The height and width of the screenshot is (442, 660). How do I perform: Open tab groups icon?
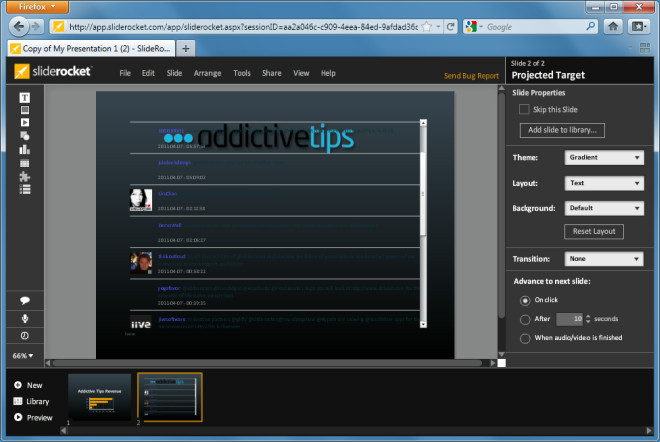[644, 48]
